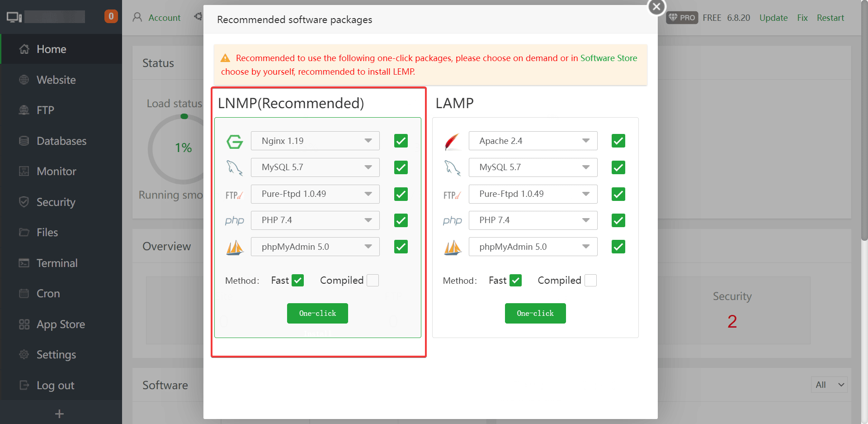Click the orange 0 notification badge
The image size is (868, 424).
tap(111, 16)
